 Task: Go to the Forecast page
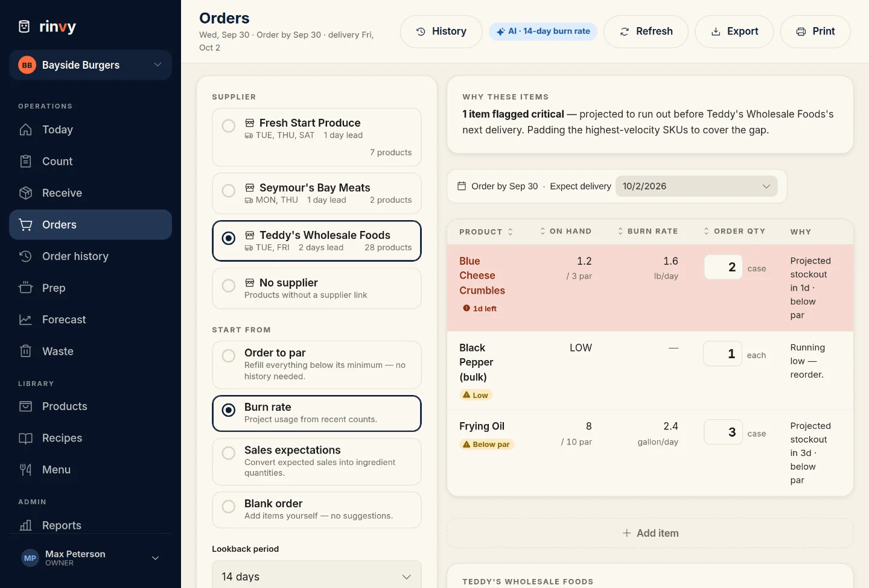click(x=91, y=320)
